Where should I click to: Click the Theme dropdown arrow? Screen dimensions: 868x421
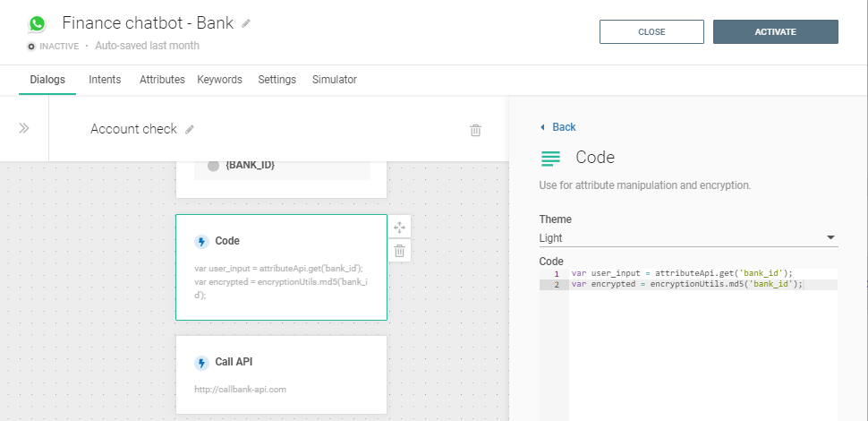coord(830,238)
